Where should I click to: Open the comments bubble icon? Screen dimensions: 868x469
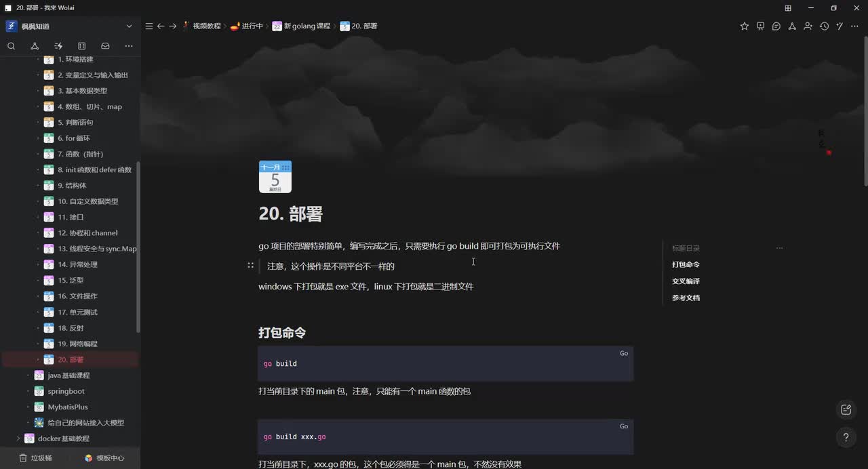click(776, 26)
